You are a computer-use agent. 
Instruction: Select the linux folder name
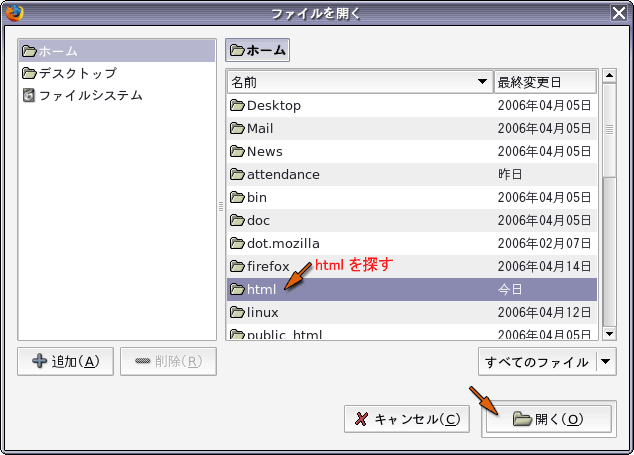point(262,313)
